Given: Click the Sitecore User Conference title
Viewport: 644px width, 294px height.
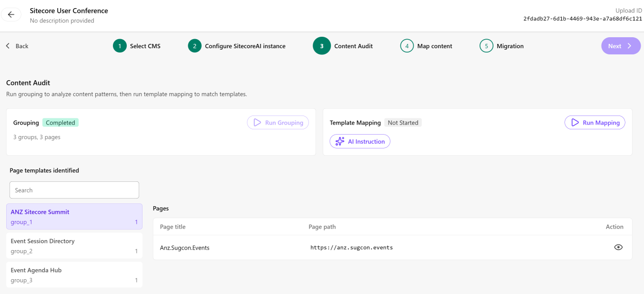Looking at the screenshot, I should coord(69,10).
